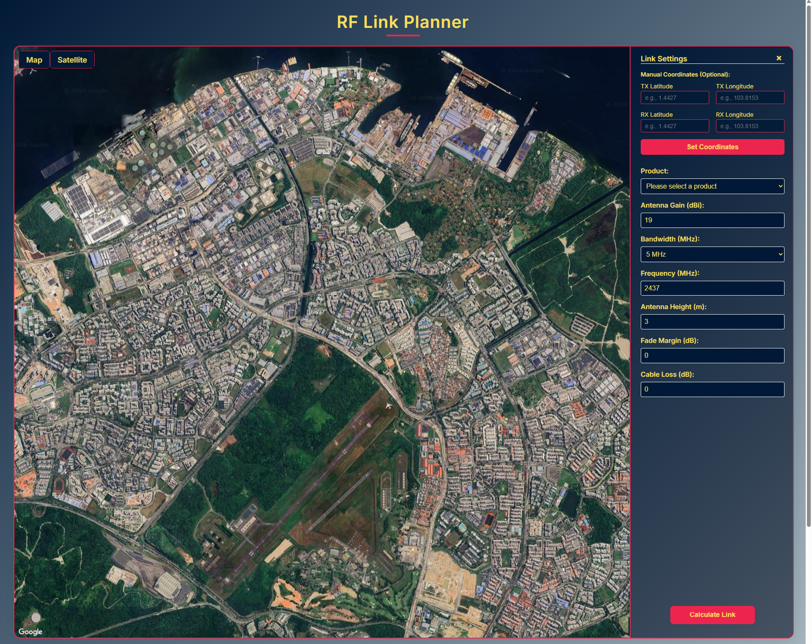This screenshot has height=644, width=812.
Task: Focus the RX Latitude input field
Action: pos(675,126)
